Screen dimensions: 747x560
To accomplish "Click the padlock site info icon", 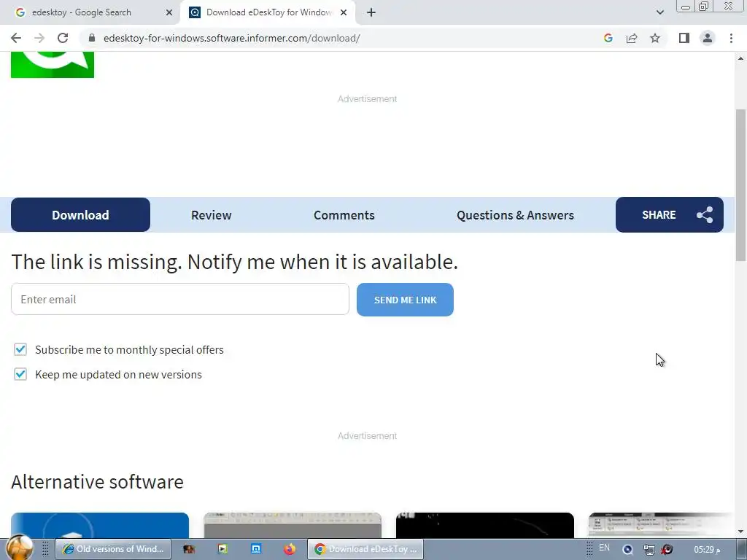I will coord(91,38).
